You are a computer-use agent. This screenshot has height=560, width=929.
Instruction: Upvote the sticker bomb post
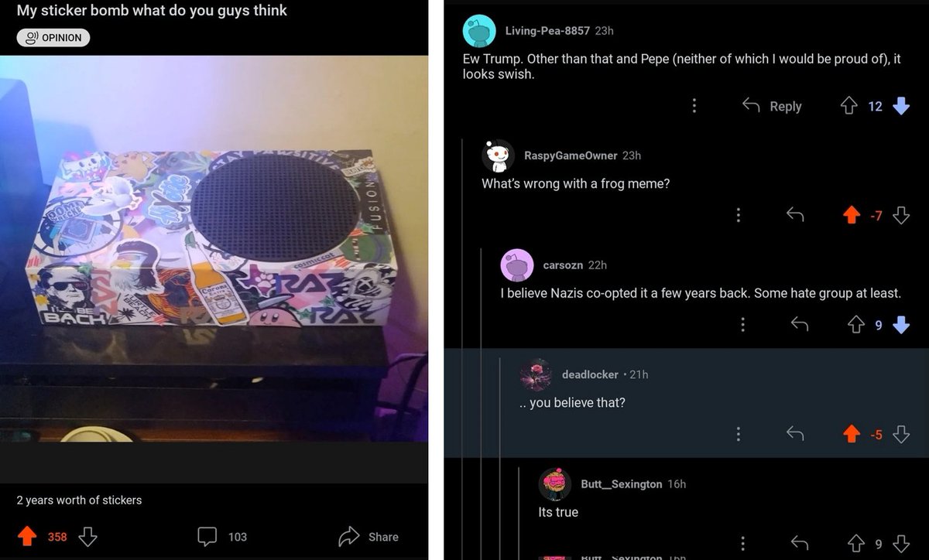29,536
